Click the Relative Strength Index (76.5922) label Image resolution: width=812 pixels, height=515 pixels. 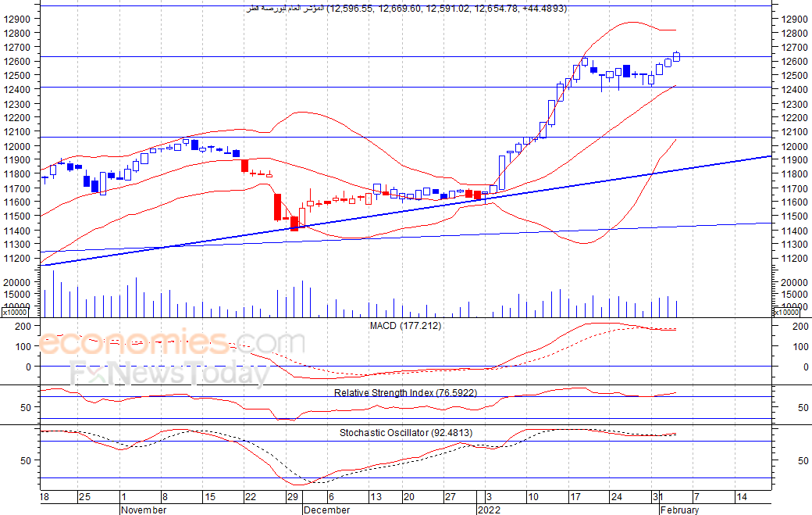click(x=405, y=393)
